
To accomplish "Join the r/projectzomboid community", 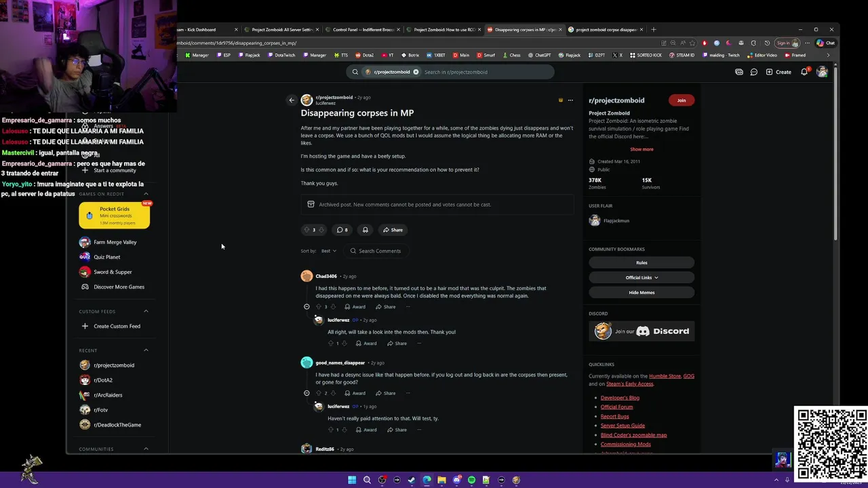I will click(682, 100).
